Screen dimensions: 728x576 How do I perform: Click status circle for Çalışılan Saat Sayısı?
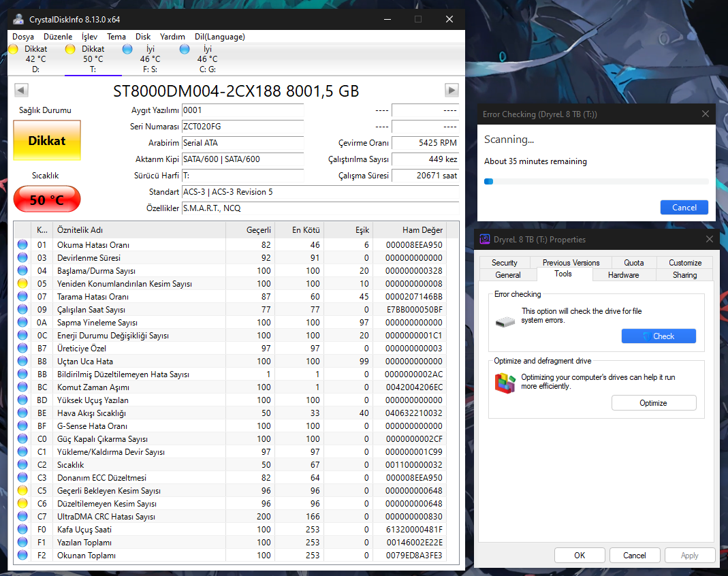pyautogui.click(x=22, y=310)
